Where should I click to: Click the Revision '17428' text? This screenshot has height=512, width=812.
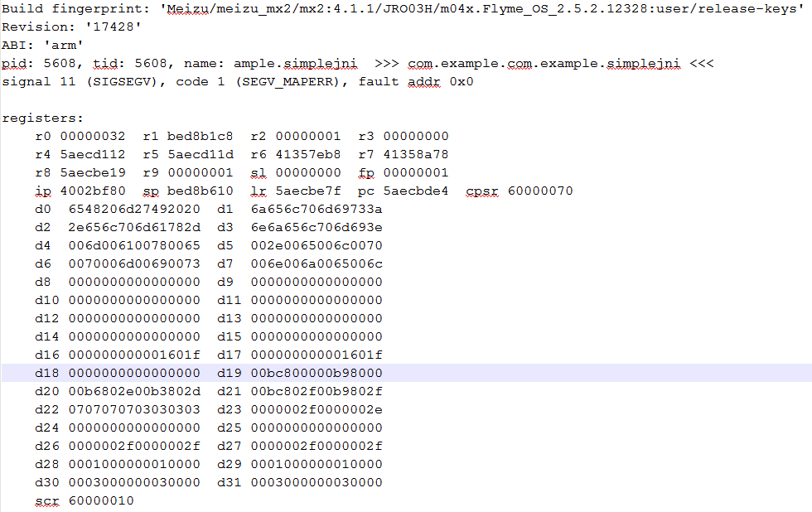[71, 27]
